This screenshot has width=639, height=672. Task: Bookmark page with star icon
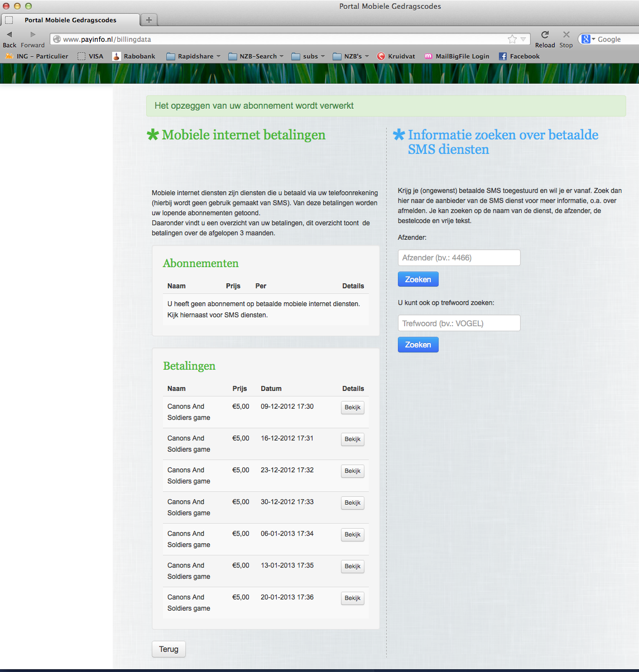coord(512,39)
